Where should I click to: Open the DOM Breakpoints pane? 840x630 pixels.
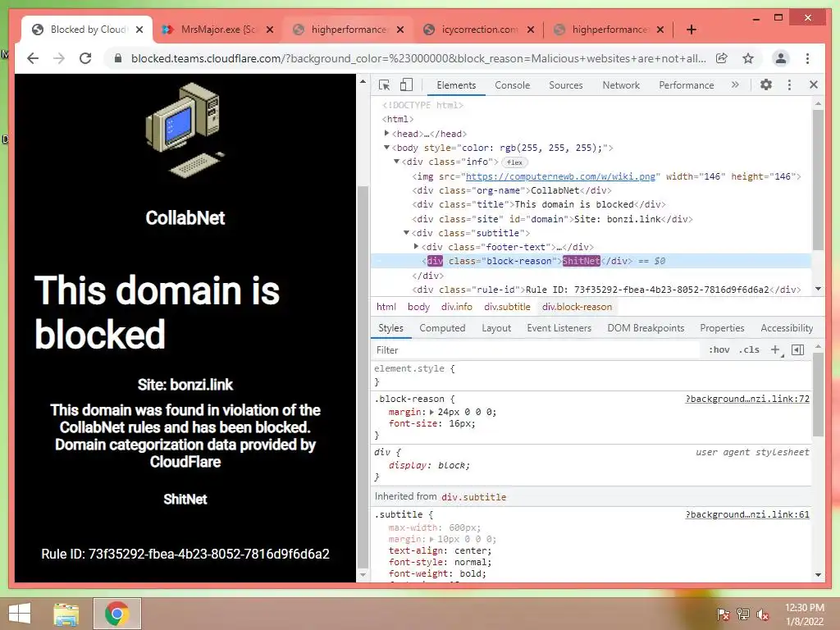pos(646,328)
